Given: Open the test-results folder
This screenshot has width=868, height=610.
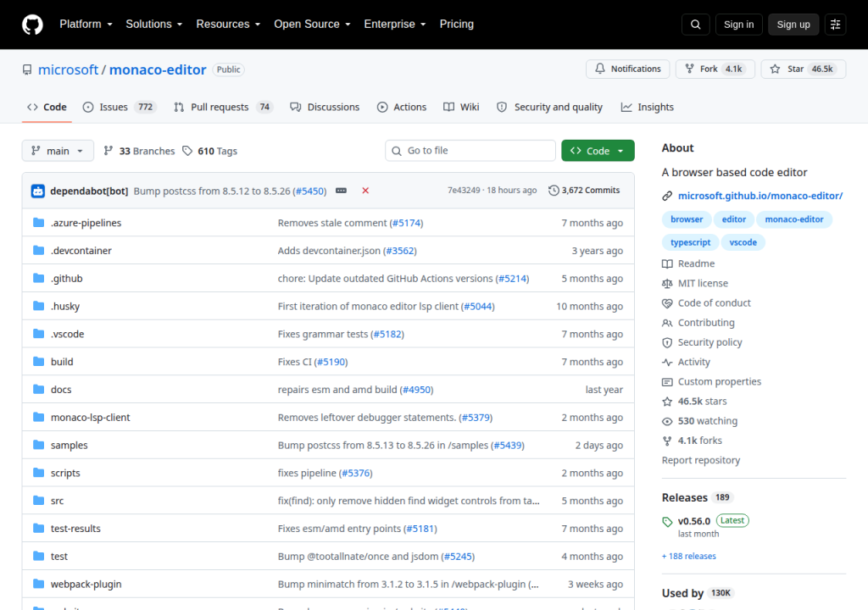Looking at the screenshot, I should (75, 529).
